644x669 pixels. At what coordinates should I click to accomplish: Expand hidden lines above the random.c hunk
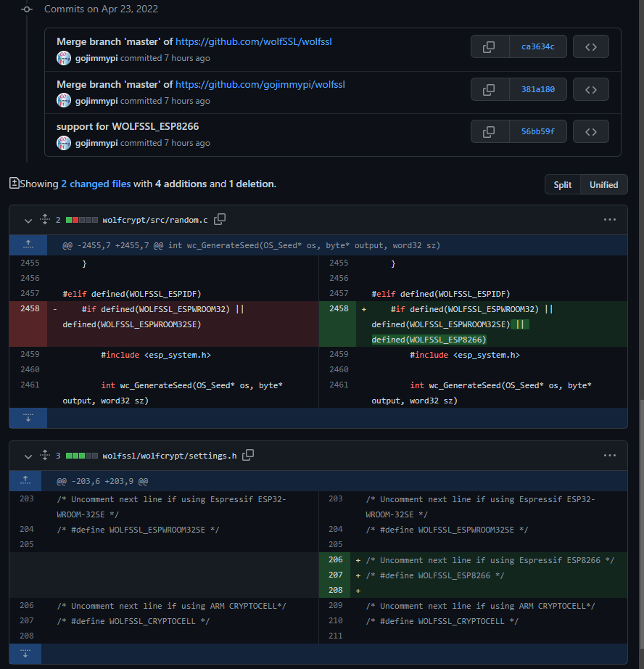[x=28, y=245]
